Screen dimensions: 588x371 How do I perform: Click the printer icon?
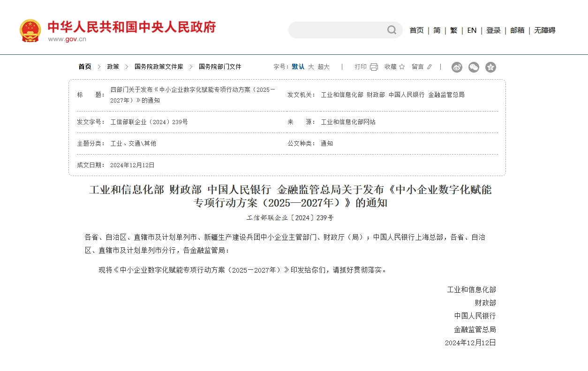[x=374, y=67]
